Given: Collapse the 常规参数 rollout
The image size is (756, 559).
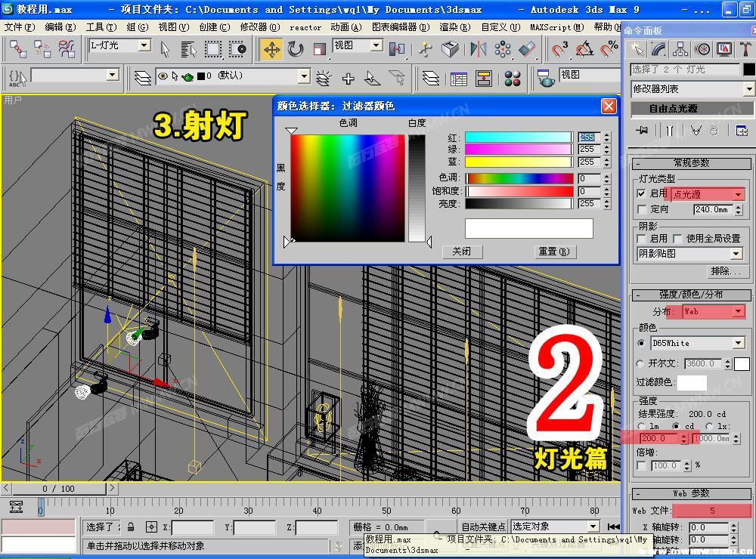Looking at the screenshot, I should pyautogui.click(x=692, y=163).
